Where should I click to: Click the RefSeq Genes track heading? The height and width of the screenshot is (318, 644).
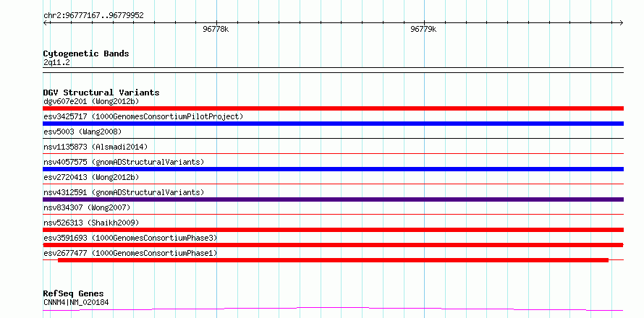pyautogui.click(x=74, y=293)
